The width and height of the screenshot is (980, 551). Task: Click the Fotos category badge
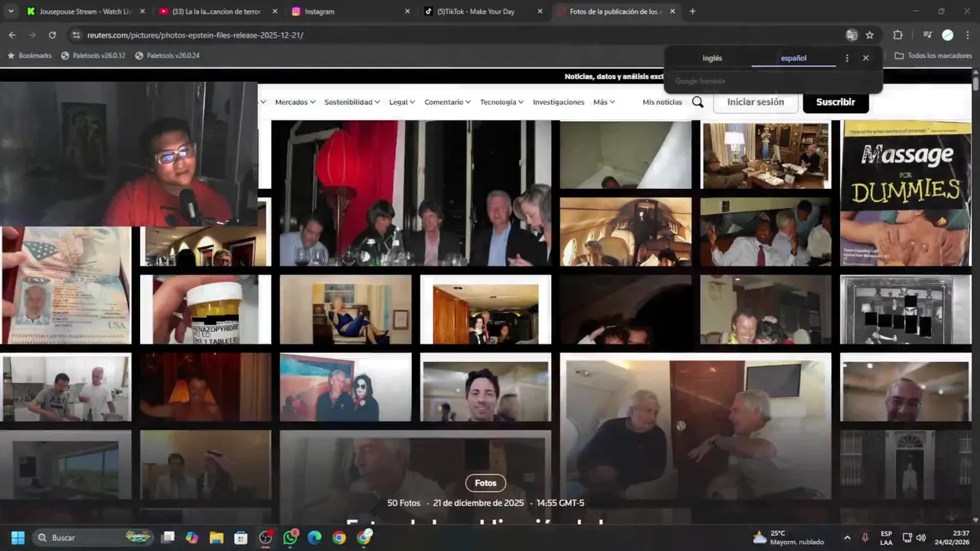point(485,483)
